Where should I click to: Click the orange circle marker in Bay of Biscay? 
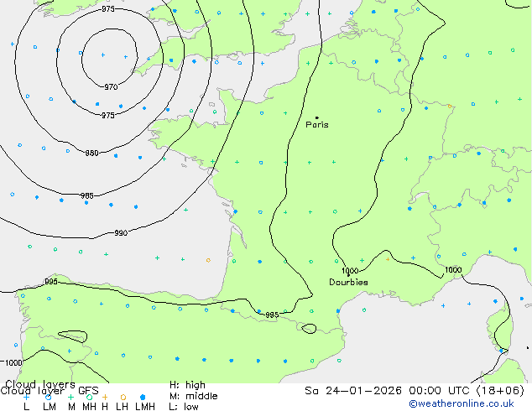[208, 260]
